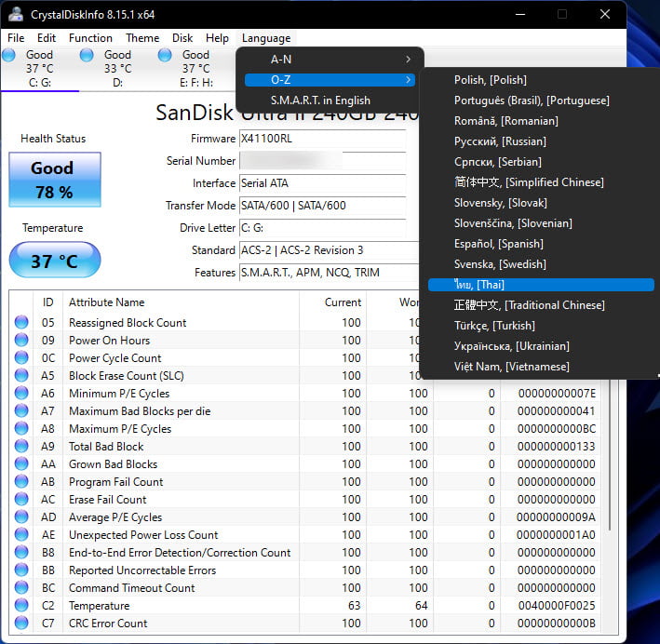The width and height of the screenshot is (660, 644).
Task: Click the Transfer Mode field SATA/600
Action: coord(322,206)
